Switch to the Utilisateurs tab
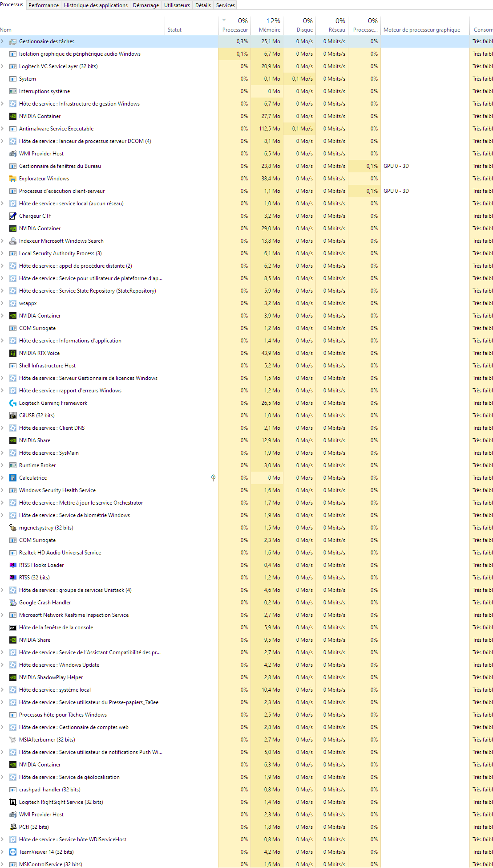 (x=177, y=5)
